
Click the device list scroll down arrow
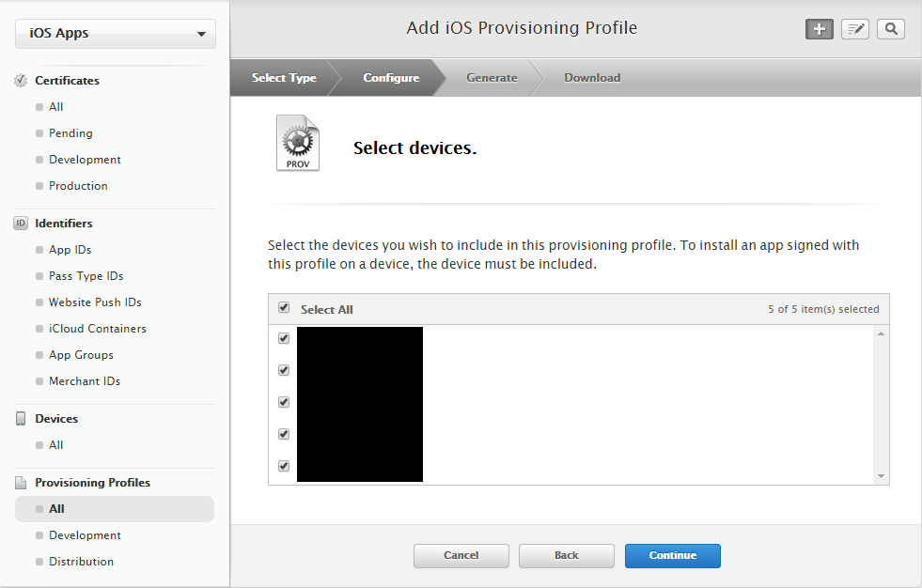pyautogui.click(x=881, y=476)
